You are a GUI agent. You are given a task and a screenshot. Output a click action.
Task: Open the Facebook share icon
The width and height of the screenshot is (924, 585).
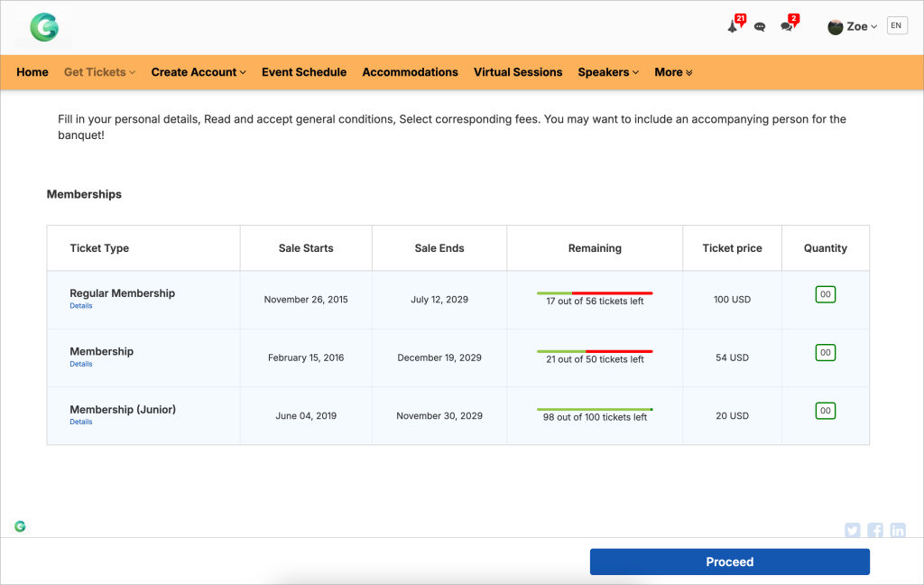(x=874, y=530)
